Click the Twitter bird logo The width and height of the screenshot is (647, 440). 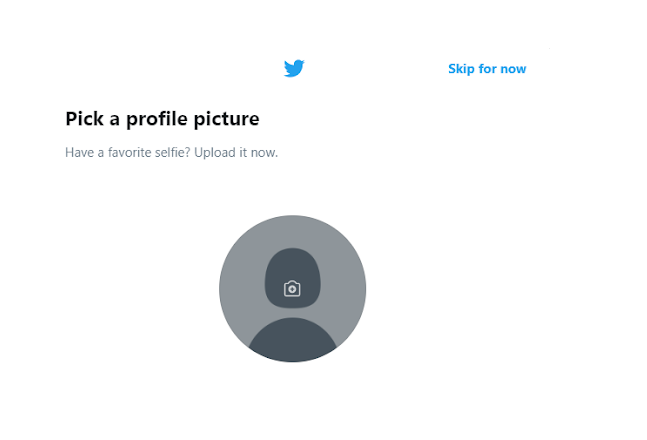click(x=293, y=68)
